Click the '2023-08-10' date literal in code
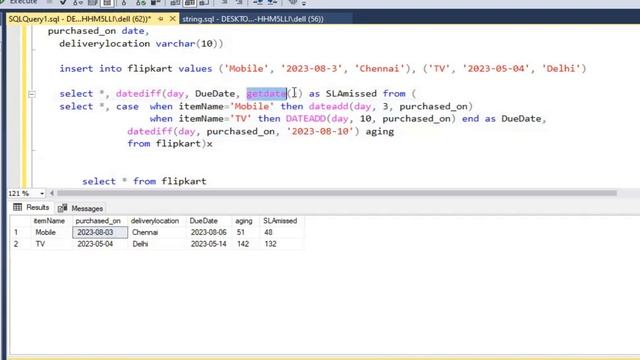 pyautogui.click(x=320, y=131)
